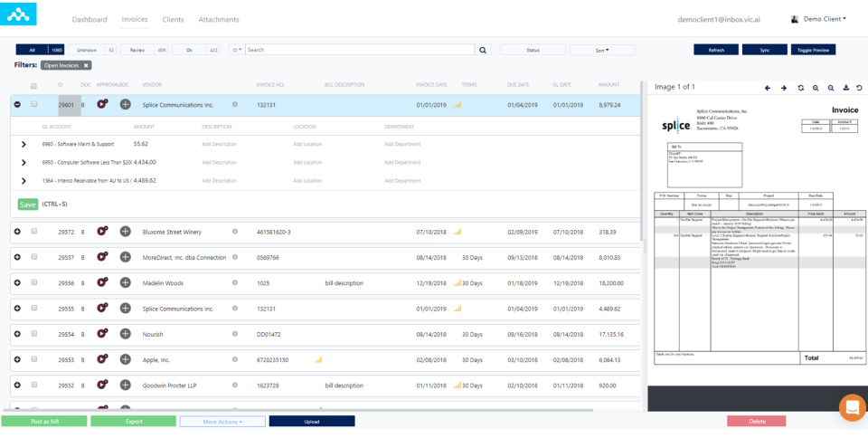Click approval icon for Madelin Woods row
Image resolution: width=868 pixels, height=438 pixels.
102,282
